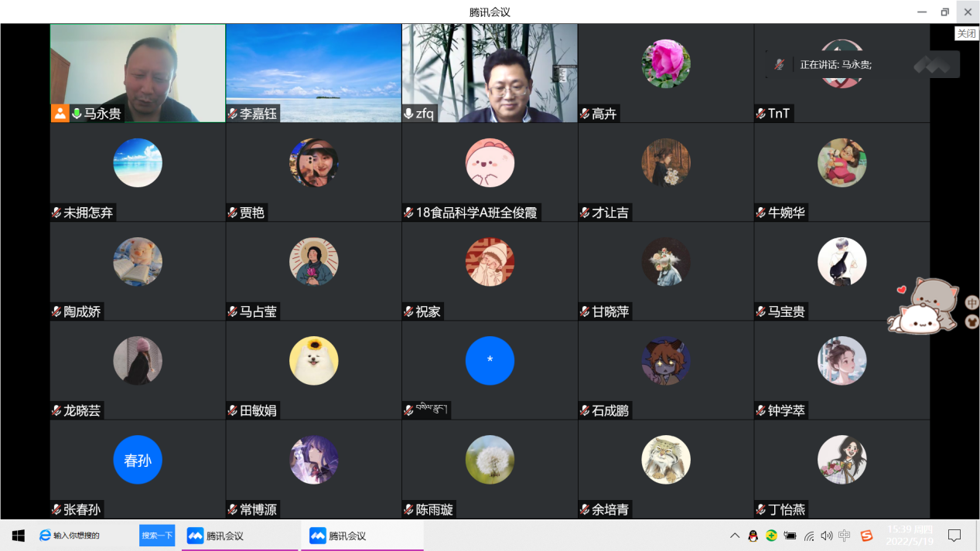Viewport: 980px width, 551px height.
Task: Click the rose avatar of 高卉
Action: coord(665,63)
